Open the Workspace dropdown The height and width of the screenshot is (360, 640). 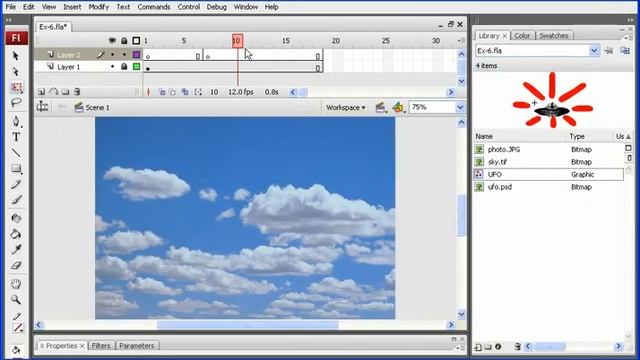pyautogui.click(x=346, y=107)
